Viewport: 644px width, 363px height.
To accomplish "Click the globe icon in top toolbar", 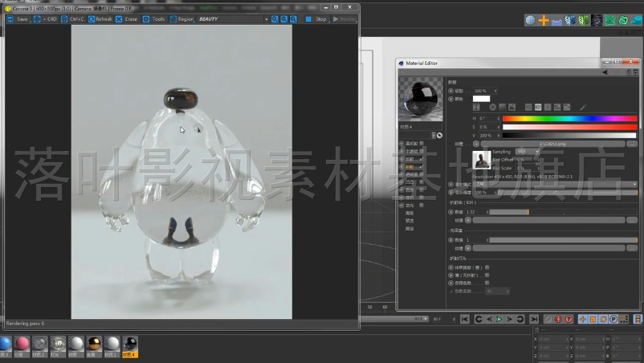I will tap(530, 20).
